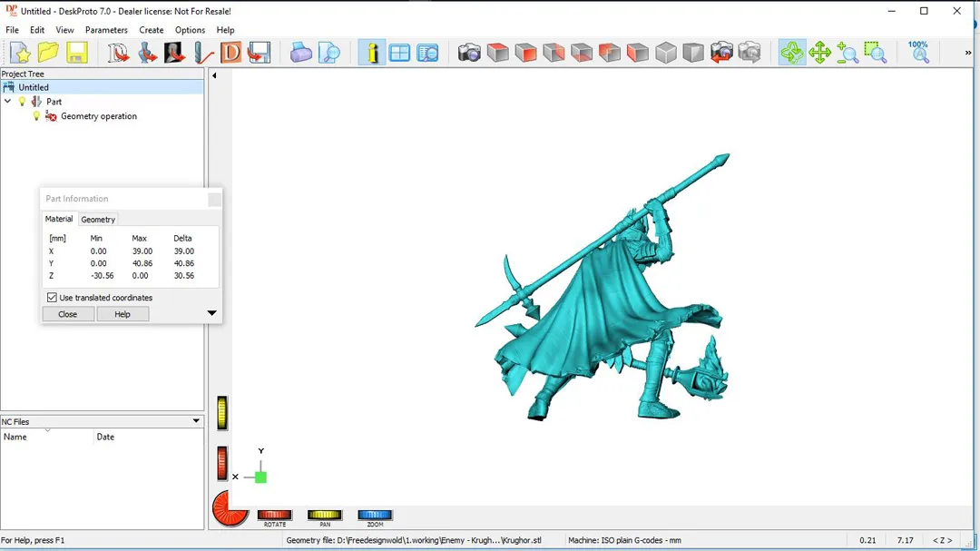Toggle the yellow 'i' part information icon
This screenshot has height=551, width=980.
coord(372,53)
